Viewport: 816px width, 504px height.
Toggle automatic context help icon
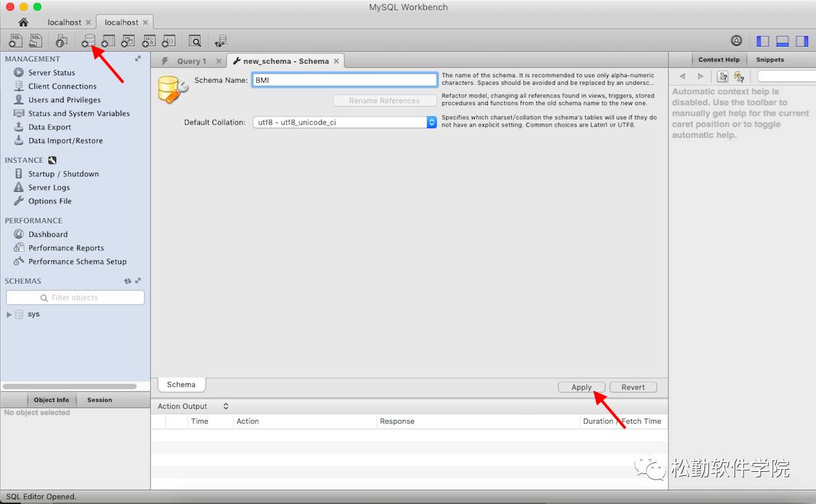(x=739, y=77)
